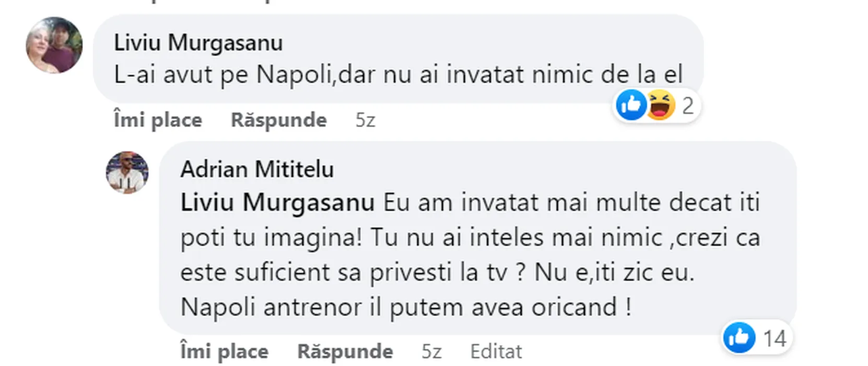Open Liviu Murgasanu's profile picture

pos(54,45)
